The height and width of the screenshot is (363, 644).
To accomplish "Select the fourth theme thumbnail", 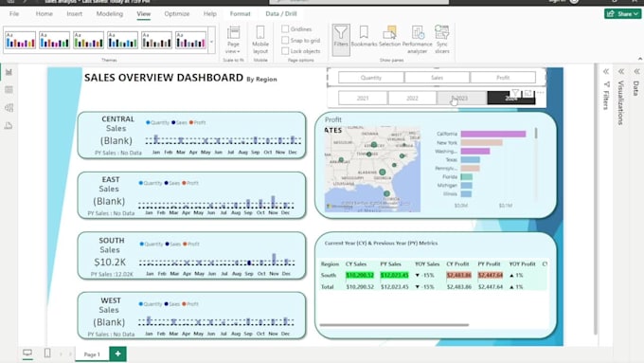I will point(122,41).
